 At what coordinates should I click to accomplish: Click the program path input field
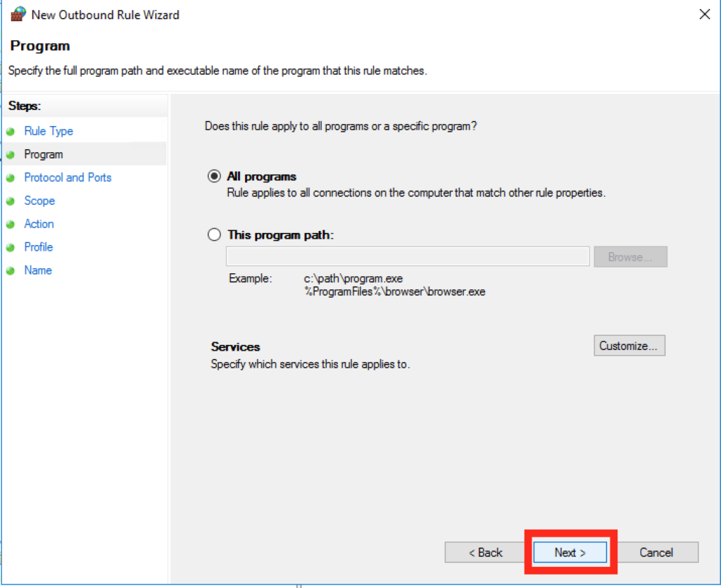[x=407, y=256]
